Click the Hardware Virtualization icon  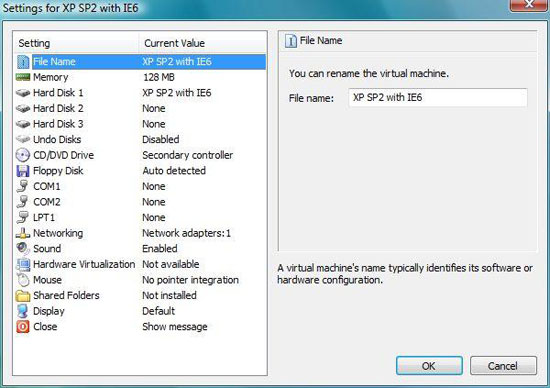coord(23,265)
